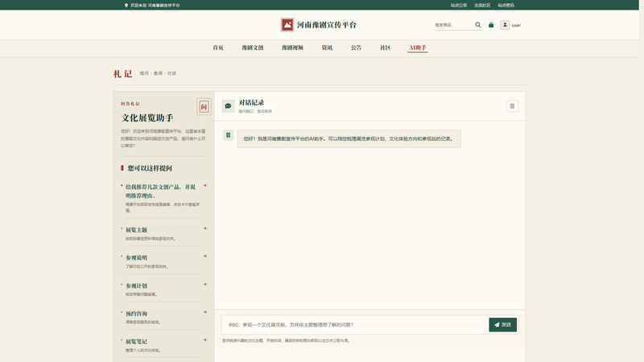Click the AI assistant avatar beside greeting
Image resolution: width=644 pixels, height=362 pixels.
pos(229,135)
